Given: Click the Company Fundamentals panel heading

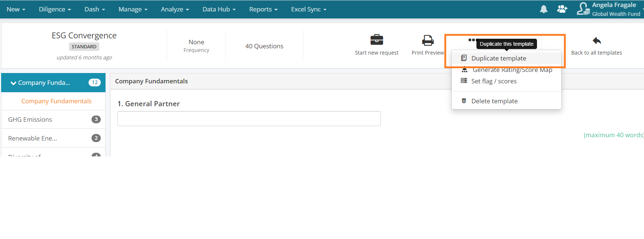Looking at the screenshot, I should click(x=151, y=81).
